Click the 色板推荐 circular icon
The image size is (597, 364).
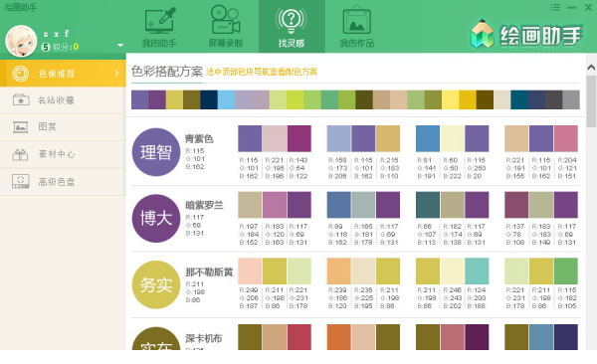pos(21,74)
